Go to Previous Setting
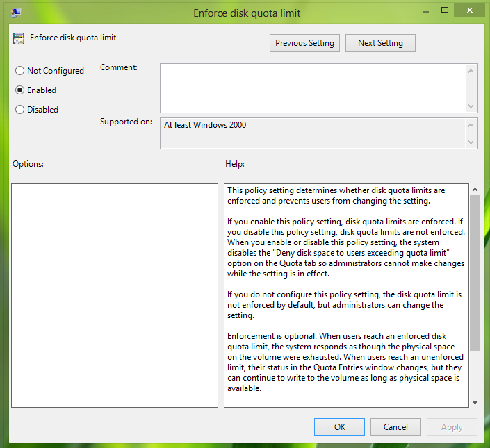 [x=304, y=43]
